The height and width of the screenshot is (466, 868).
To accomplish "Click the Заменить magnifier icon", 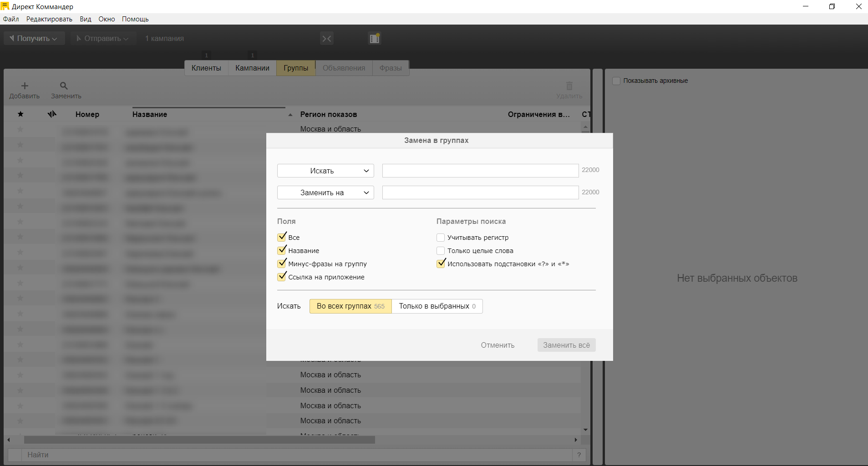I will coord(64,86).
